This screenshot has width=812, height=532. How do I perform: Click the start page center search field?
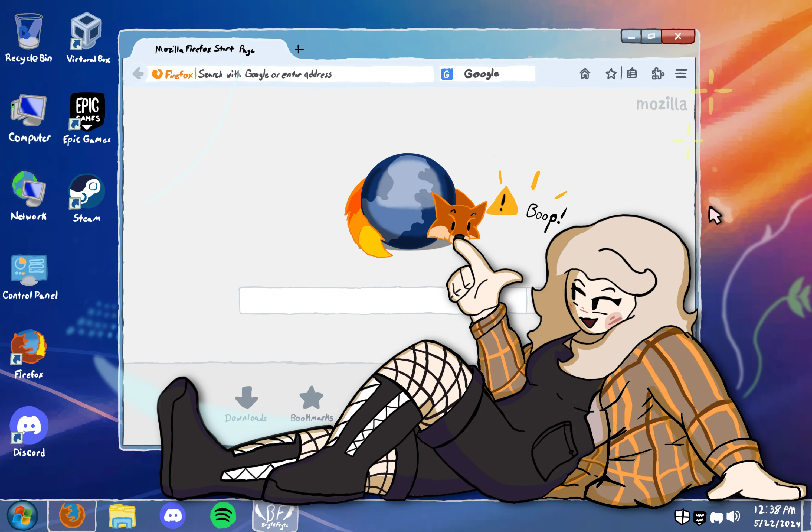pyautogui.click(x=382, y=300)
